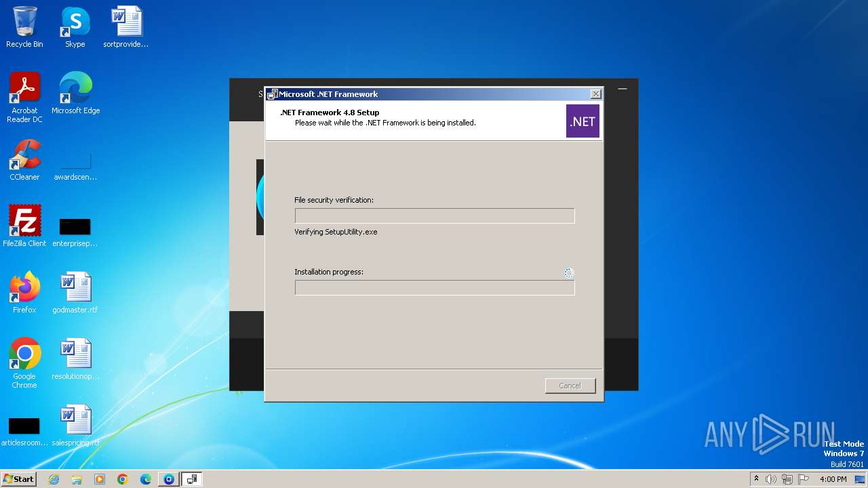Launch Firefox from the desktop
This screenshot has width=868, height=488.
coord(24,292)
